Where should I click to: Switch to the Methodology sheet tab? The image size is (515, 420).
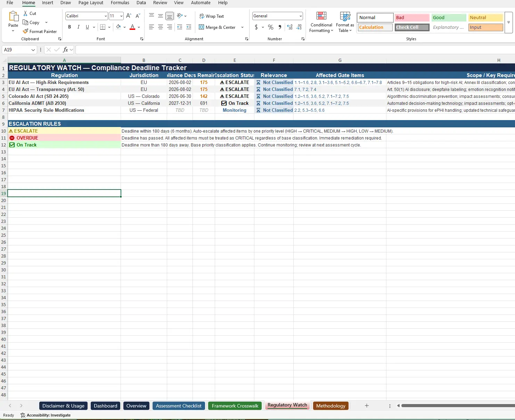[330, 406]
